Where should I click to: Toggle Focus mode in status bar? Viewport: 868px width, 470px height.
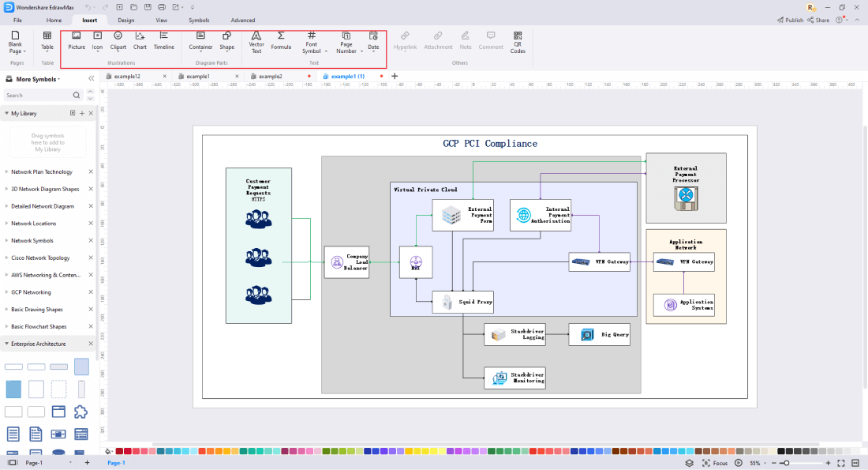click(x=715, y=463)
